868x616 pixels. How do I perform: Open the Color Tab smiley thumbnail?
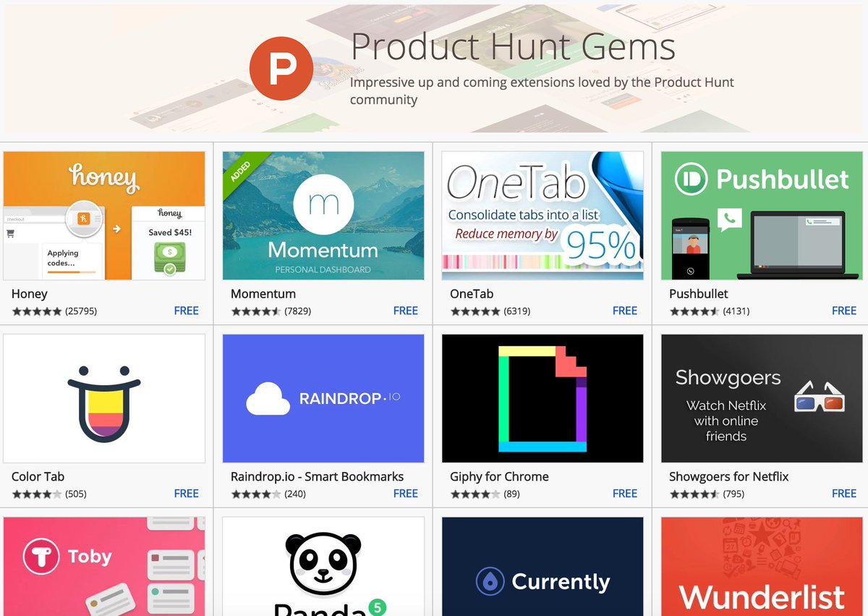(104, 398)
